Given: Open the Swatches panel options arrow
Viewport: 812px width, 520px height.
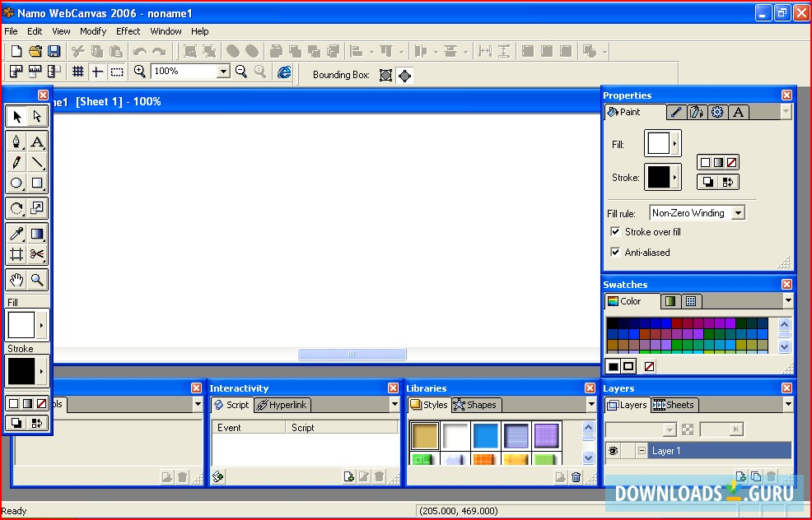Looking at the screenshot, I should pyautogui.click(x=788, y=300).
